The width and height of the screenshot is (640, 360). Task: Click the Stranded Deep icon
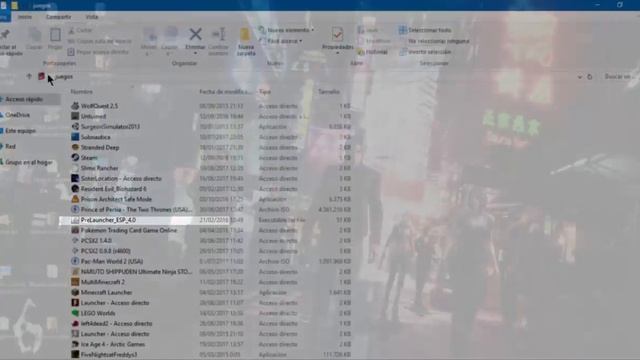tap(75, 147)
